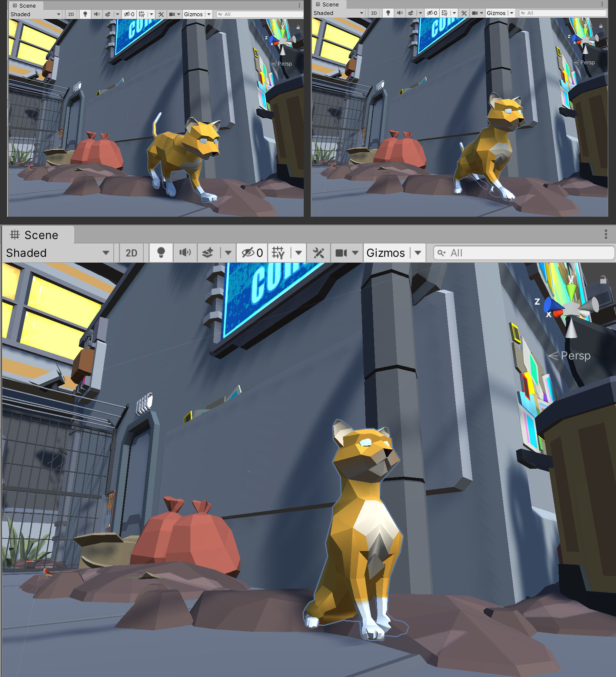Click hidden objects eye icon showing 0
Screen dimensions: 616x677
tap(252, 253)
